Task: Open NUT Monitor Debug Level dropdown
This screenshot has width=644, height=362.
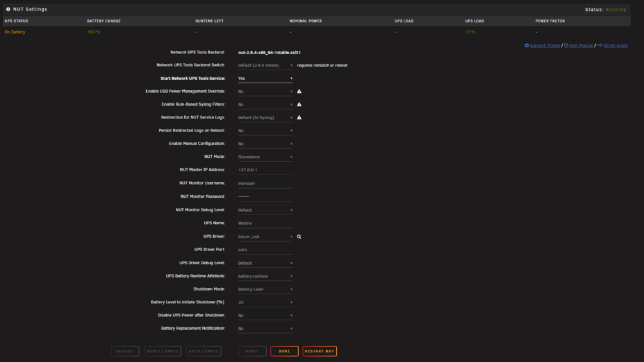Action: [265, 210]
